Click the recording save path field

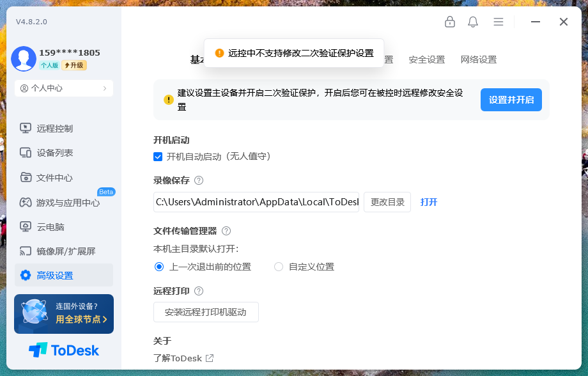click(256, 202)
